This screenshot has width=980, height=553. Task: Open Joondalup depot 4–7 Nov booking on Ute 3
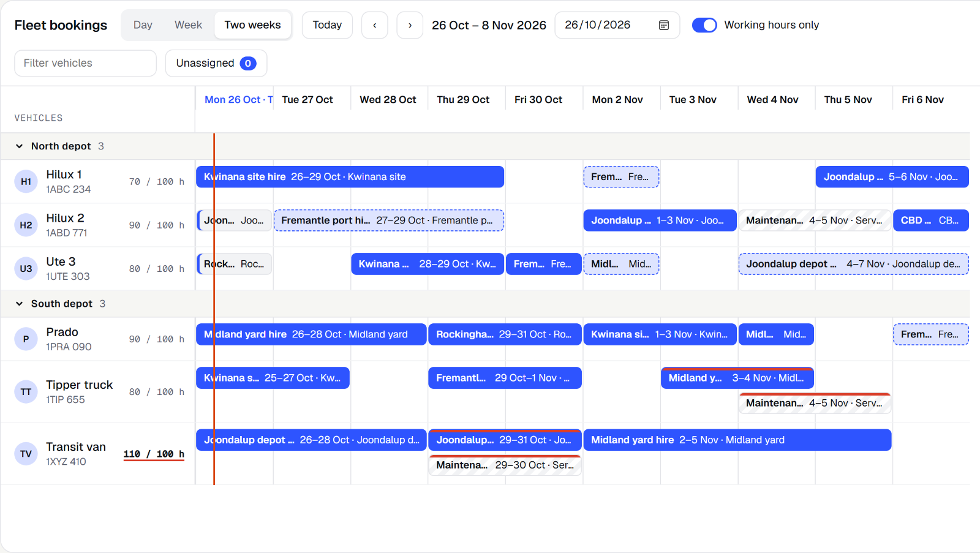click(854, 264)
